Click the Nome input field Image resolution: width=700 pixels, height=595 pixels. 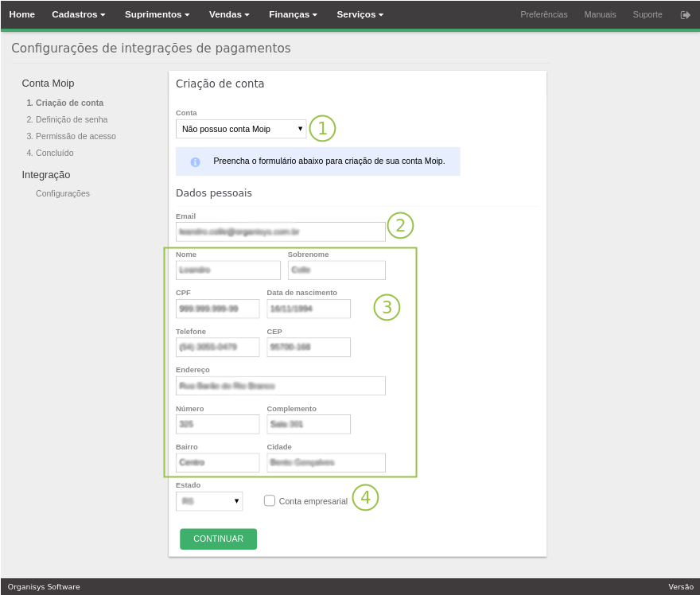coord(227,270)
